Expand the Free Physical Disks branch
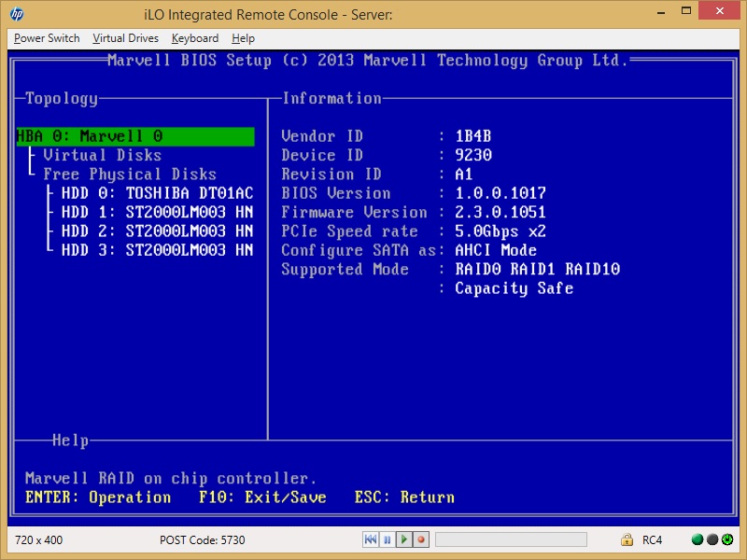 point(130,174)
